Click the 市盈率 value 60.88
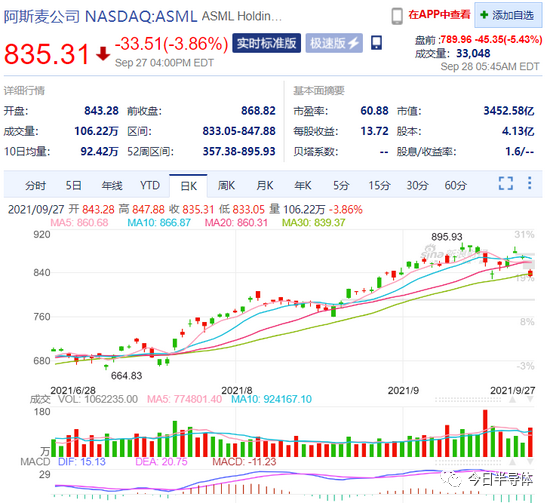Viewport: 550px width, 503px height. pos(374,111)
